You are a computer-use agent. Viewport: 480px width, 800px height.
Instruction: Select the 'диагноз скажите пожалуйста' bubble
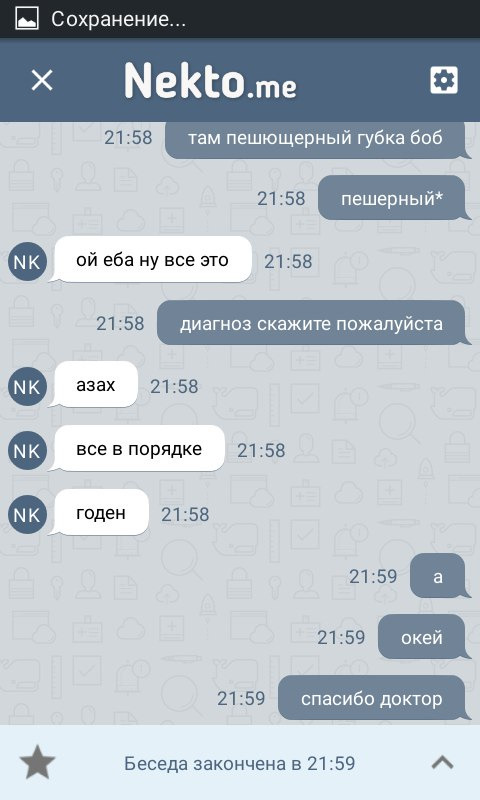click(x=313, y=323)
